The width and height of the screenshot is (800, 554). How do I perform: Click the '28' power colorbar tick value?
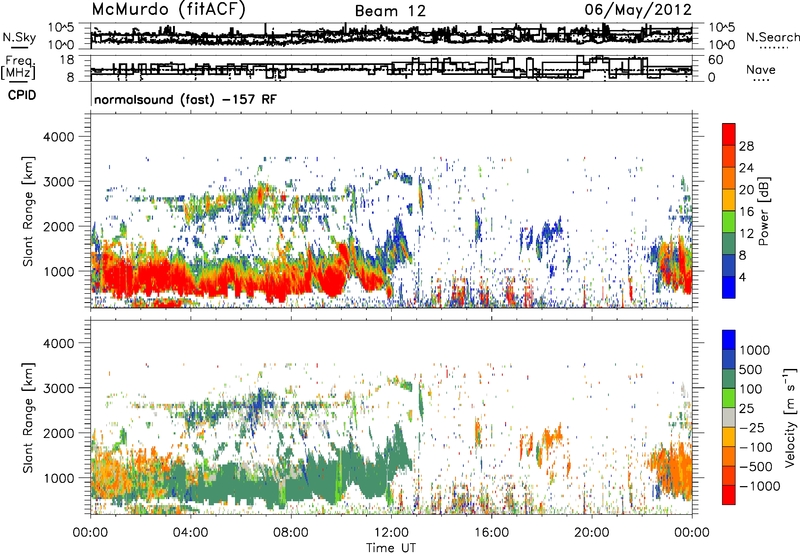746,146
